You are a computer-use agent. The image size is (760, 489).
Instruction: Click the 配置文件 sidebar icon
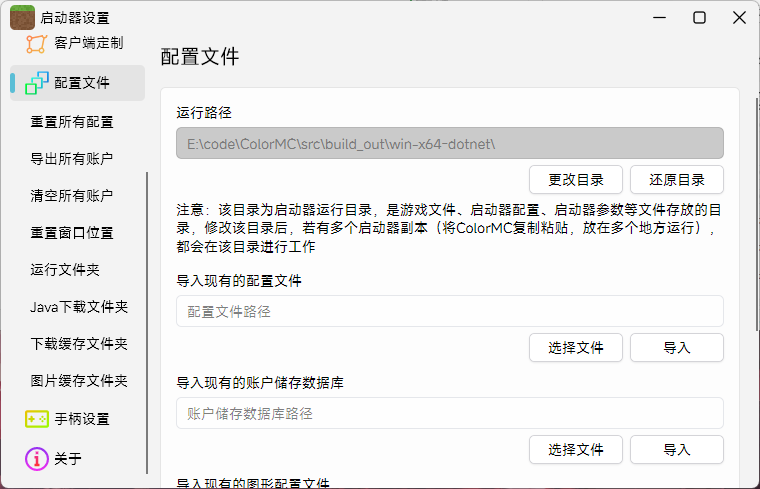[x=37, y=83]
